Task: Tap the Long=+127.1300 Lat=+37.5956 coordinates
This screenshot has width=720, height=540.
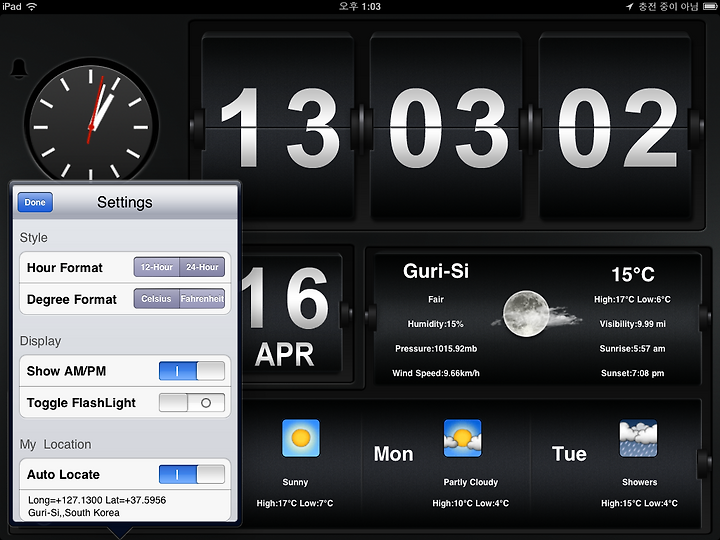Action: [x=97, y=500]
